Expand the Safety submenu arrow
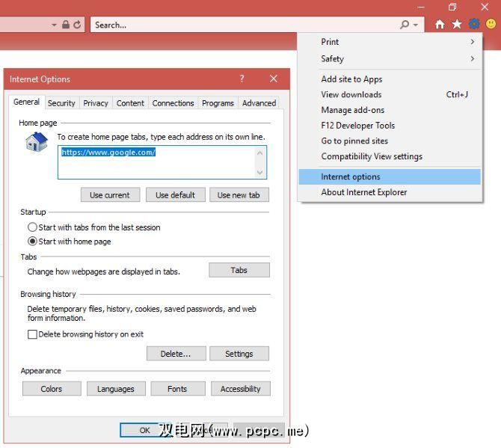 473,59
